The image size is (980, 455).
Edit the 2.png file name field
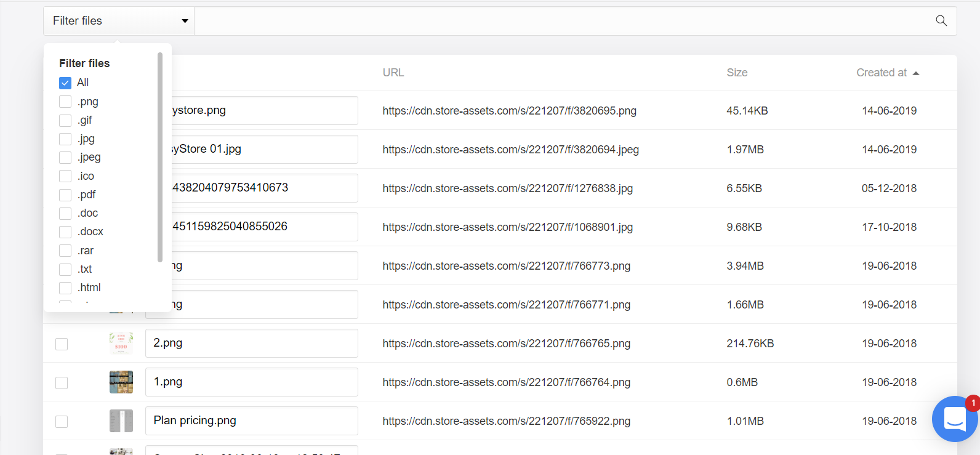252,343
